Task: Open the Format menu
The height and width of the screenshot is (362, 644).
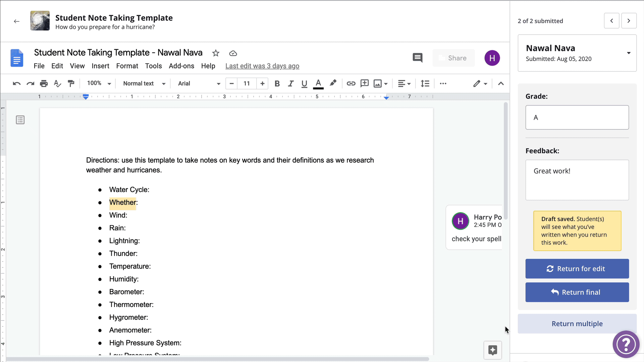Action: [x=127, y=66]
